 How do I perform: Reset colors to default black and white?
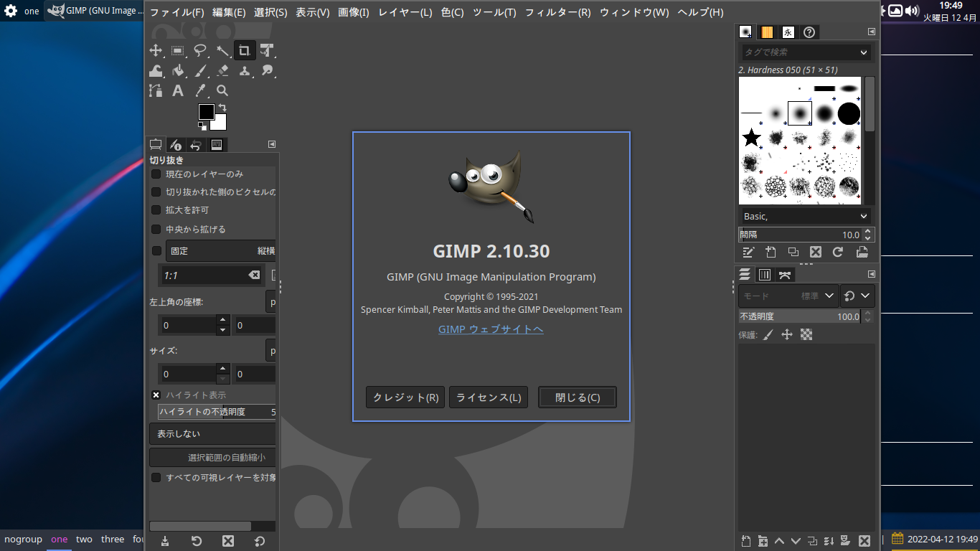click(202, 126)
